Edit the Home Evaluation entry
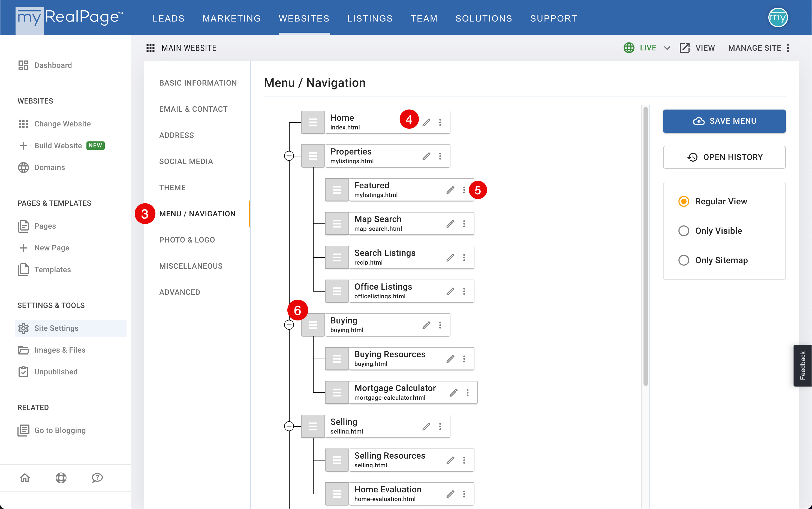Viewport: 812px width, 509px height. tap(450, 494)
